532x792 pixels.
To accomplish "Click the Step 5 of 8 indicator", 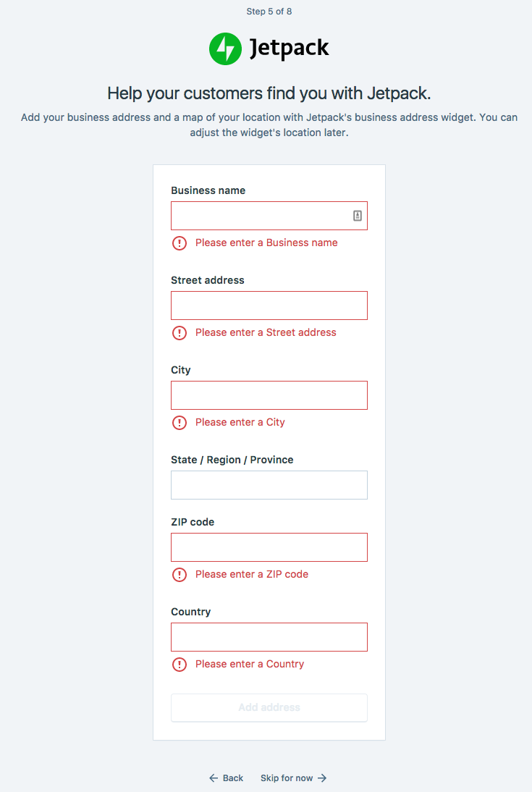I will [269, 12].
